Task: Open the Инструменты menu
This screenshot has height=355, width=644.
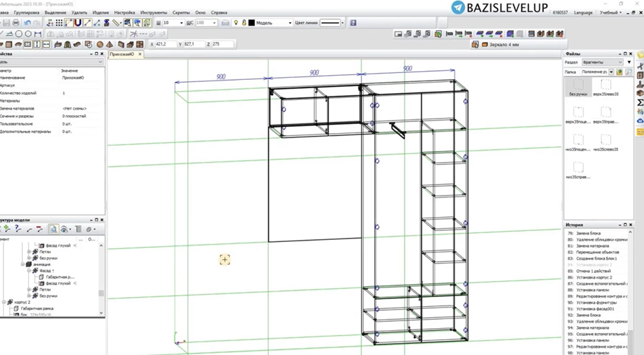Action: pos(154,12)
